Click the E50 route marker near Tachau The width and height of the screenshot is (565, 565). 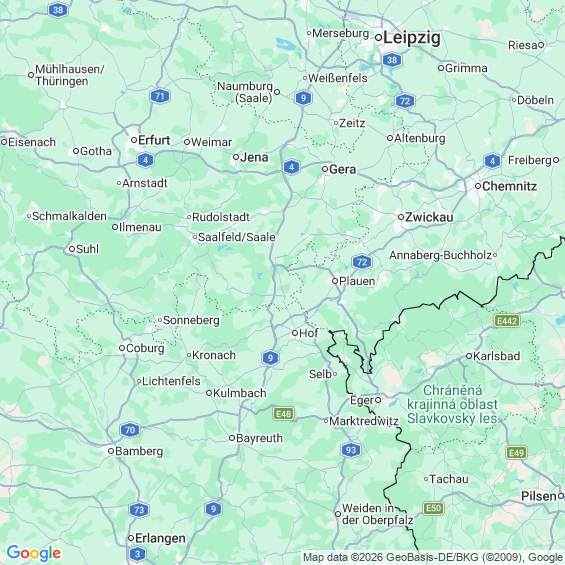[x=433, y=508]
